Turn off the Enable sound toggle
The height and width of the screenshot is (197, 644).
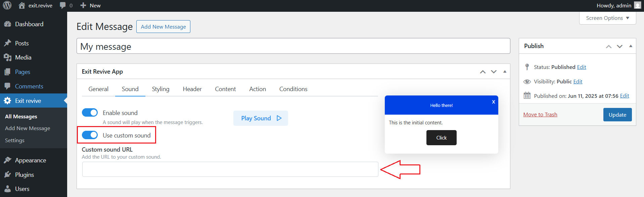pyautogui.click(x=90, y=113)
